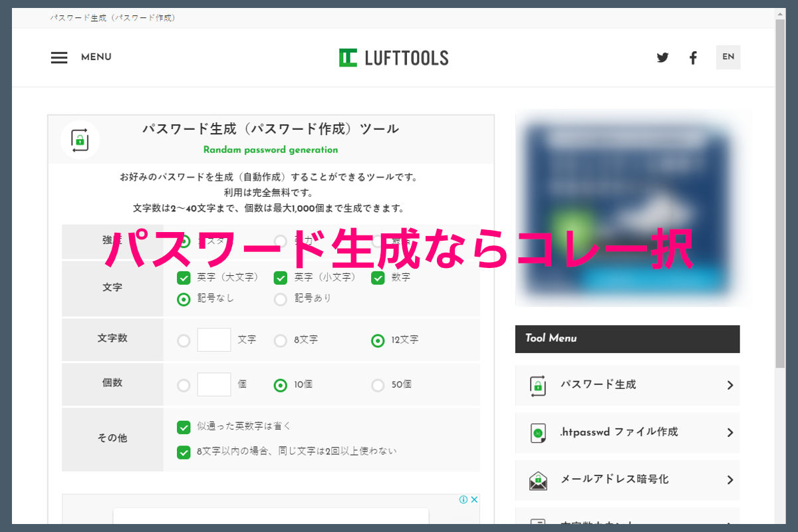Viewport: 798px width, 532px height.
Task: Expand the パスワード生成 row chevron
Action: coord(730,385)
